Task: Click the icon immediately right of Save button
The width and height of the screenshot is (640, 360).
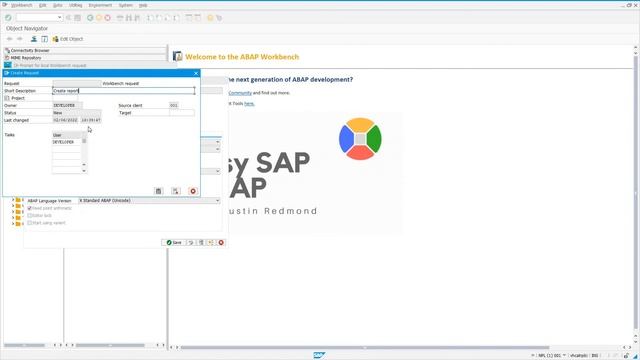Action: coord(191,242)
